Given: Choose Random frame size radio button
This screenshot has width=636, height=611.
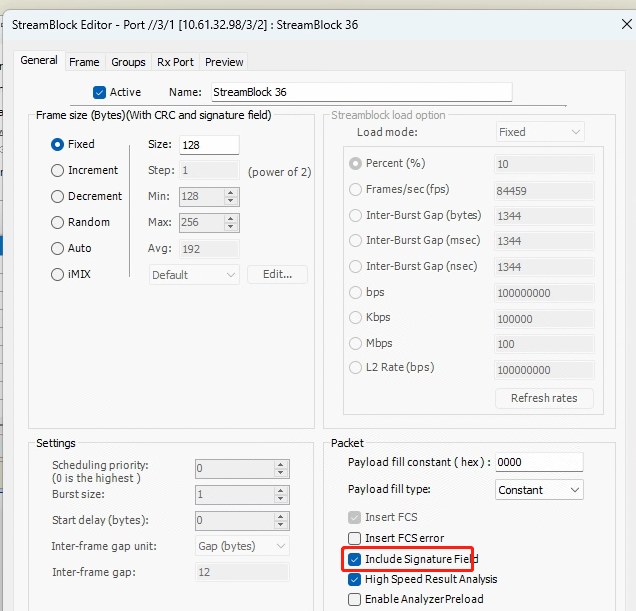Looking at the screenshot, I should click(x=58, y=222).
